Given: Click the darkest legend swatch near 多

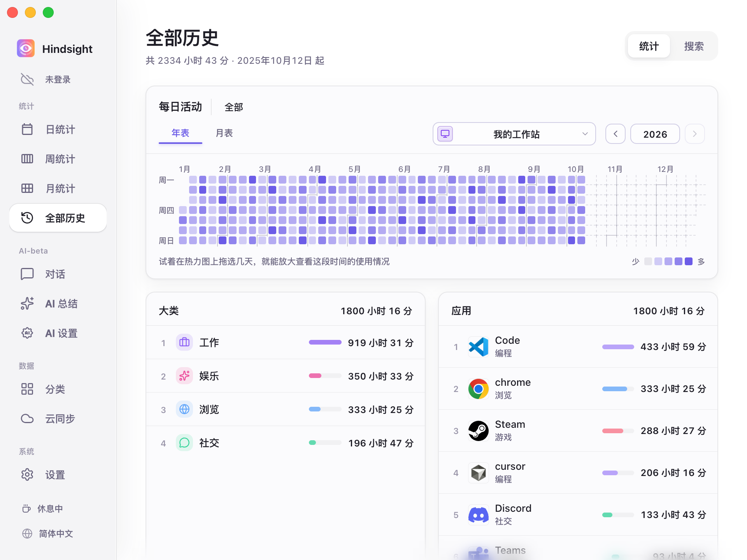Looking at the screenshot, I should 689,261.
